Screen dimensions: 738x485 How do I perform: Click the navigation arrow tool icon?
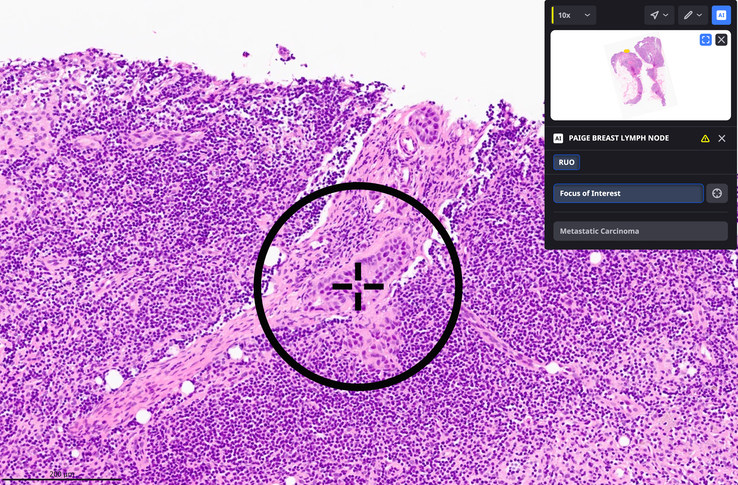pos(655,15)
